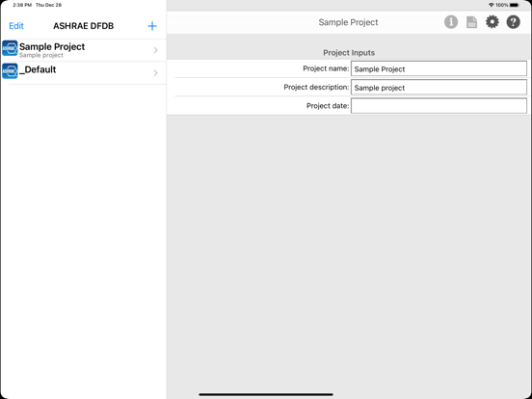Click the ASHRAE logo beside Sample Project
532x399 pixels.
click(10, 48)
